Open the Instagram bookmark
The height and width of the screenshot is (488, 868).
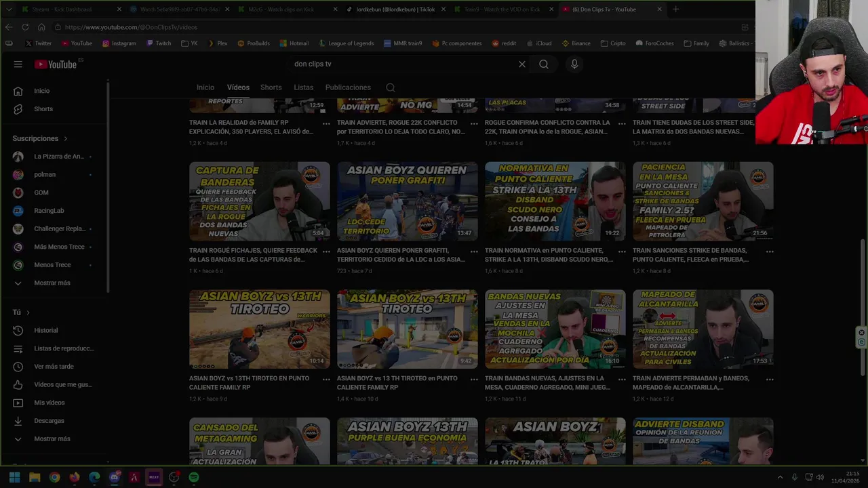pos(119,43)
